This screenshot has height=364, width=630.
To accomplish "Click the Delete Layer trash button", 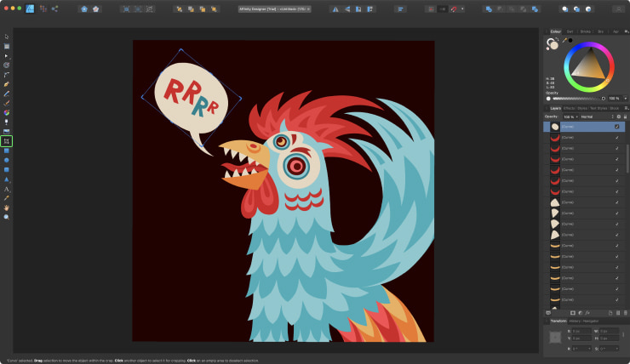I will pyautogui.click(x=625, y=313).
